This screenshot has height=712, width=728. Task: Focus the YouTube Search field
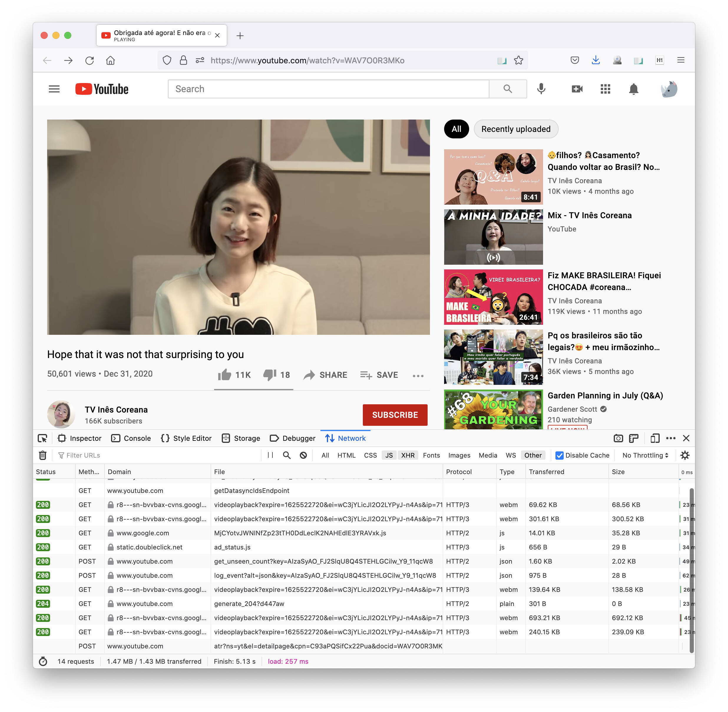tap(328, 89)
